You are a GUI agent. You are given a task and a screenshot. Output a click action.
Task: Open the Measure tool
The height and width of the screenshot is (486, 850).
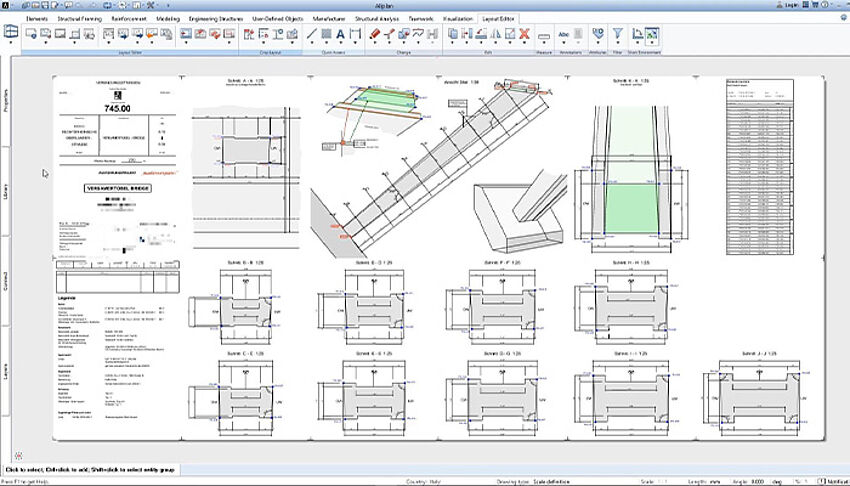click(x=545, y=34)
